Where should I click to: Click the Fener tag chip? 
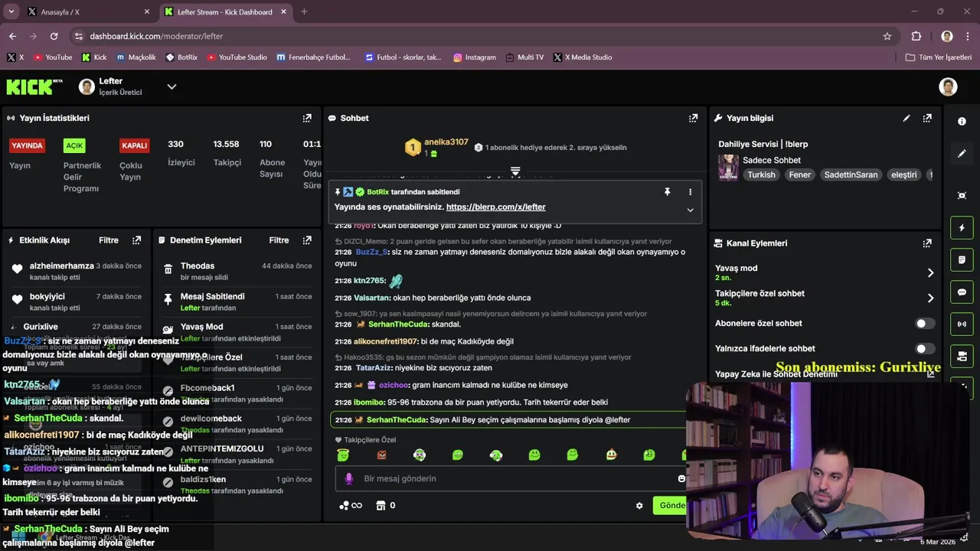coord(800,174)
